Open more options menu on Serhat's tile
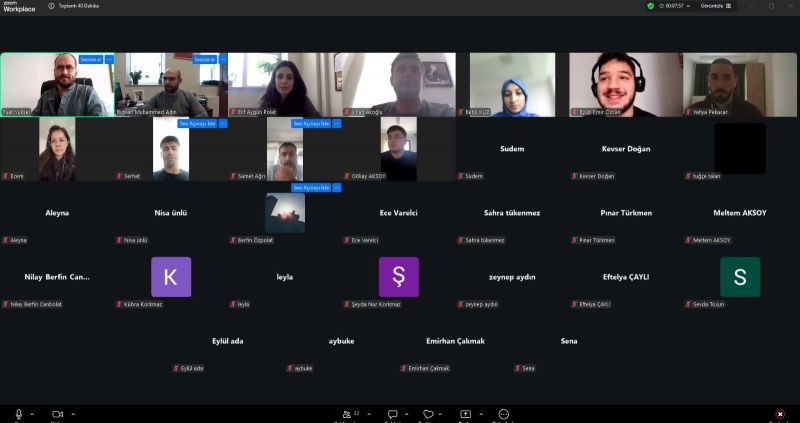This screenshot has width=800, height=423. click(222, 123)
